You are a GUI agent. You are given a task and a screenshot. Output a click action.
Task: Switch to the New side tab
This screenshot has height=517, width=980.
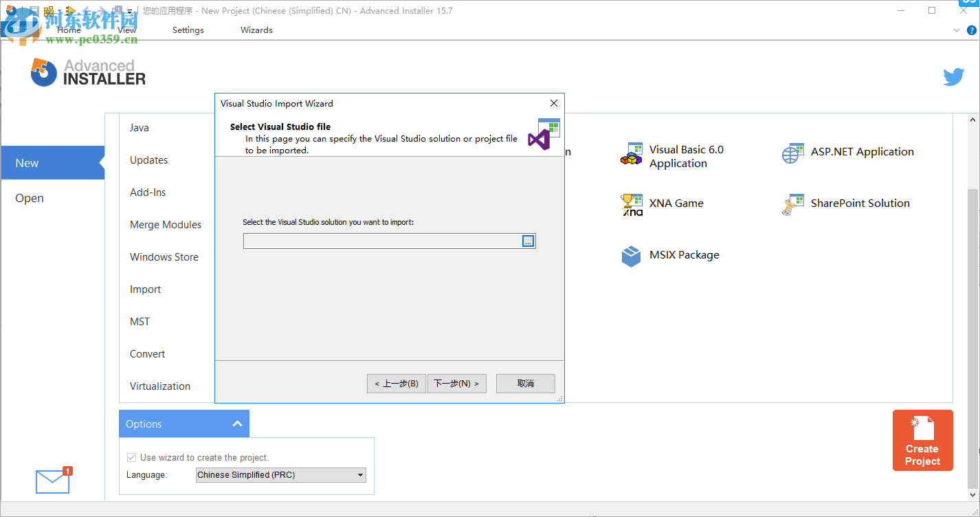[52, 163]
